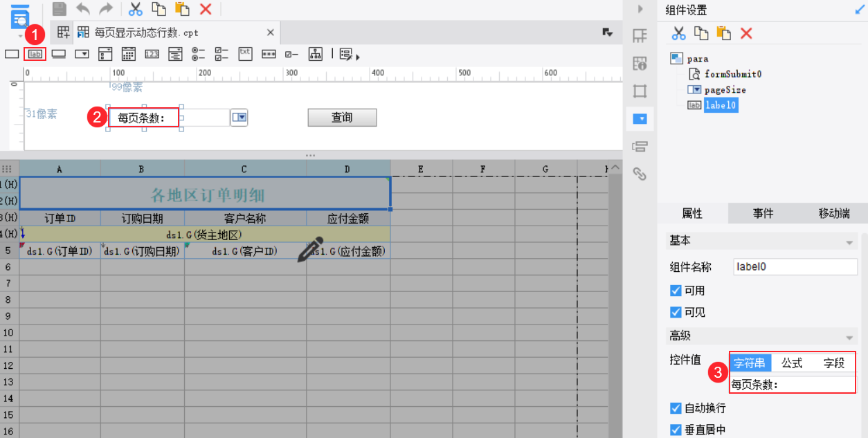Toggle the 垂直居中 checkbox

coord(676,430)
